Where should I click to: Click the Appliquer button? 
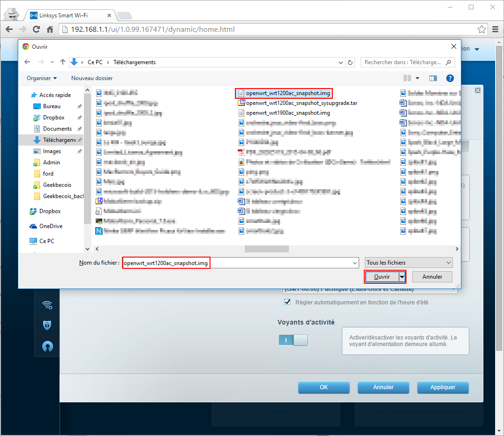(x=443, y=387)
